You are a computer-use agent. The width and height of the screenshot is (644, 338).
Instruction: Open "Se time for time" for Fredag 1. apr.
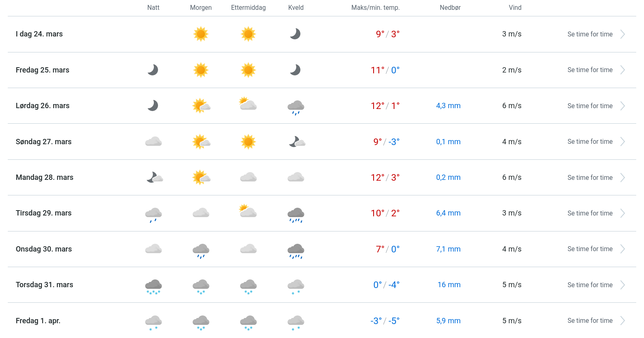click(x=590, y=321)
